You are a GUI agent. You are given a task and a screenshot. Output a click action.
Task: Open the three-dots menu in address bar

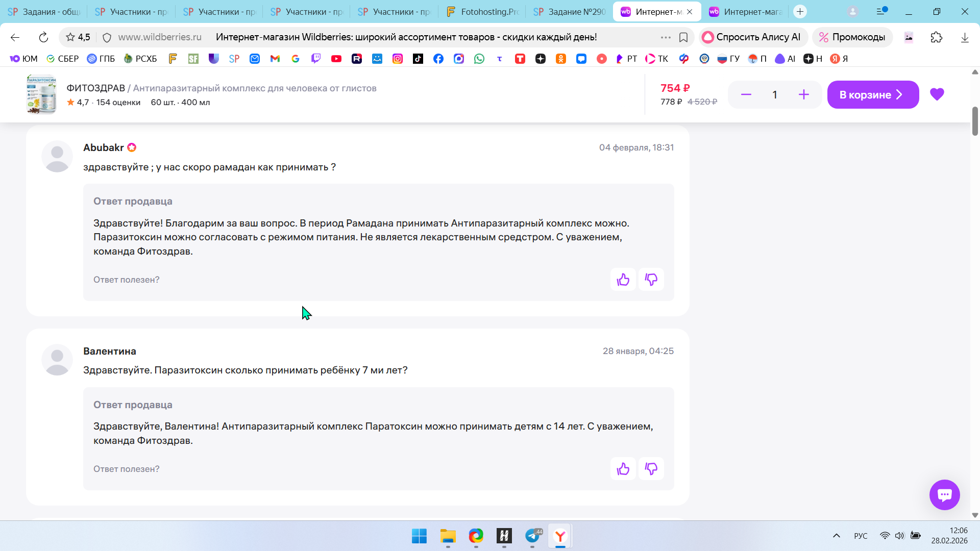coord(665,37)
